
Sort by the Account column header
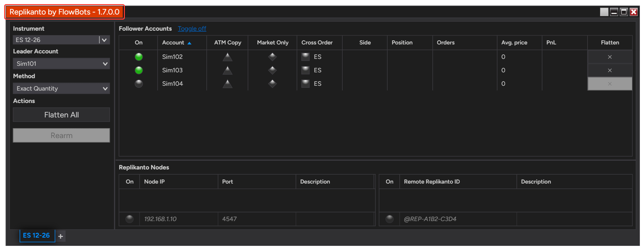(182, 43)
